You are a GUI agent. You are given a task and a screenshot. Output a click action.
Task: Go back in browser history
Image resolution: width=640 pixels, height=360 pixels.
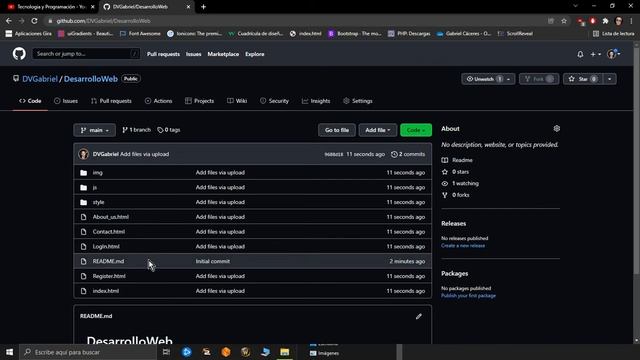[x=9, y=21]
